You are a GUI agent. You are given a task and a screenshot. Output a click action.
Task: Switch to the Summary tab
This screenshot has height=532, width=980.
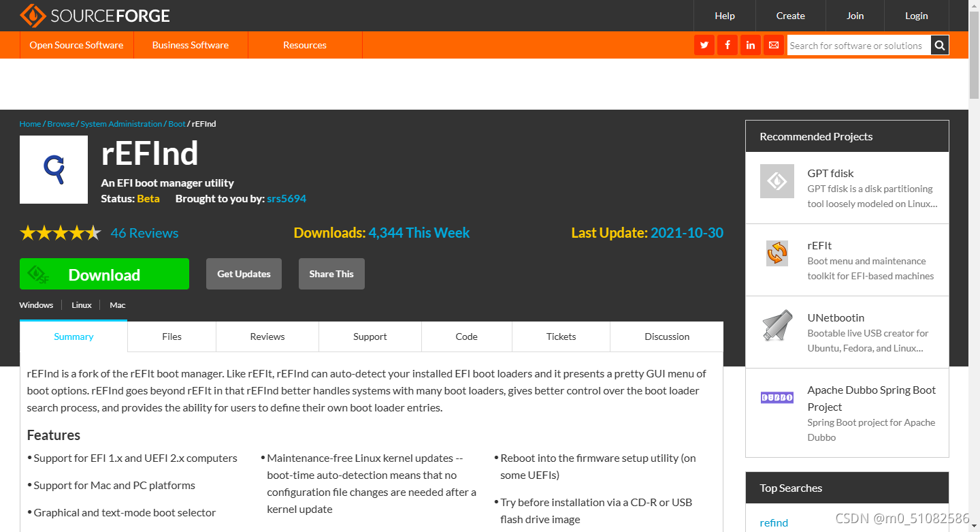pos(73,337)
